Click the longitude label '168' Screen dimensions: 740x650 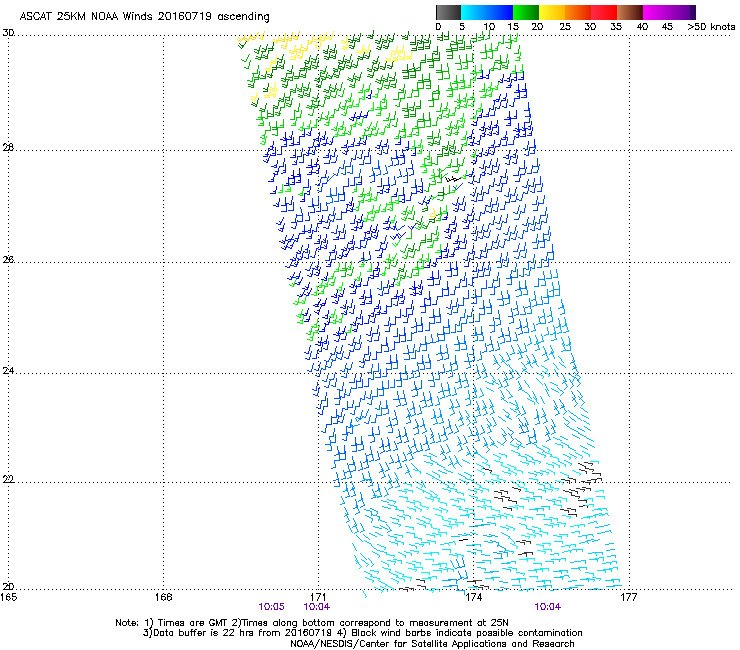pos(163,597)
